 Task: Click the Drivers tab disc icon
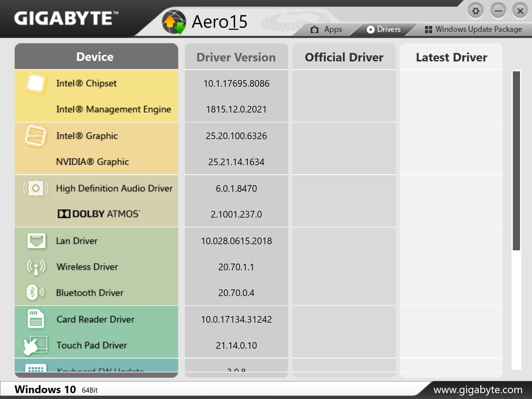[x=371, y=30]
